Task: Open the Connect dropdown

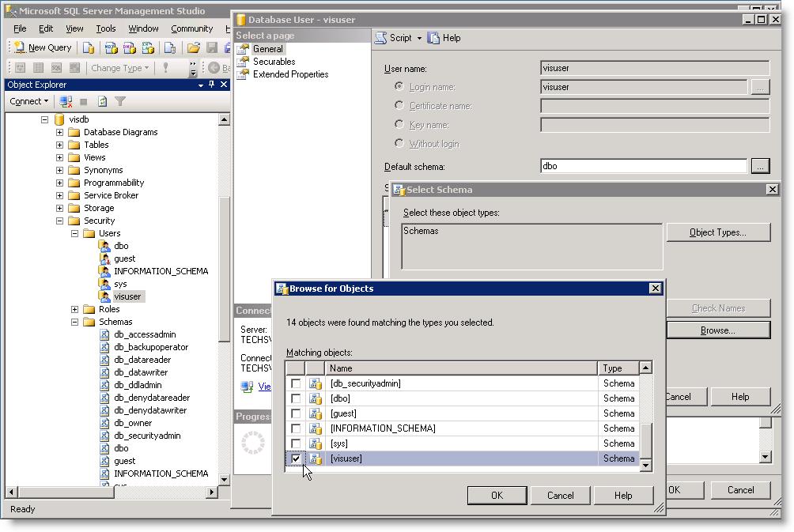Action: pyautogui.click(x=28, y=101)
